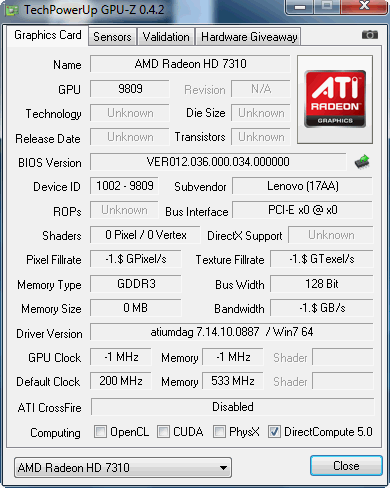Switch to the Sensors tab

point(112,37)
